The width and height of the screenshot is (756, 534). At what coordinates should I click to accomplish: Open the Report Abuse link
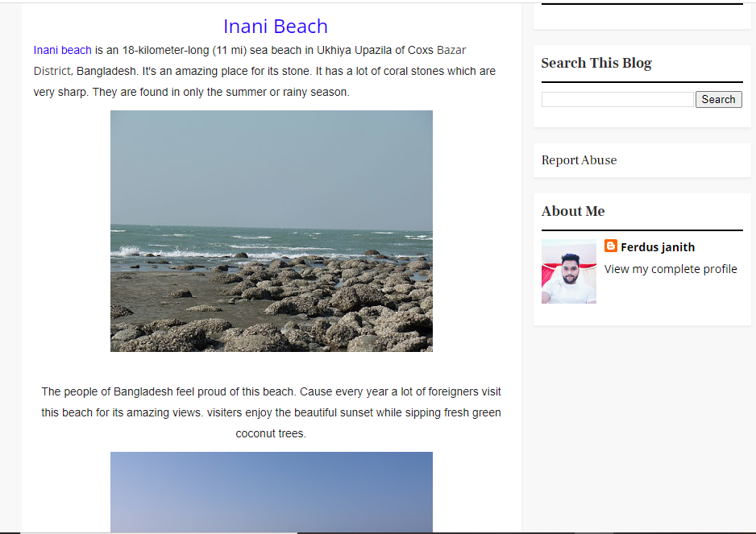[x=579, y=160]
